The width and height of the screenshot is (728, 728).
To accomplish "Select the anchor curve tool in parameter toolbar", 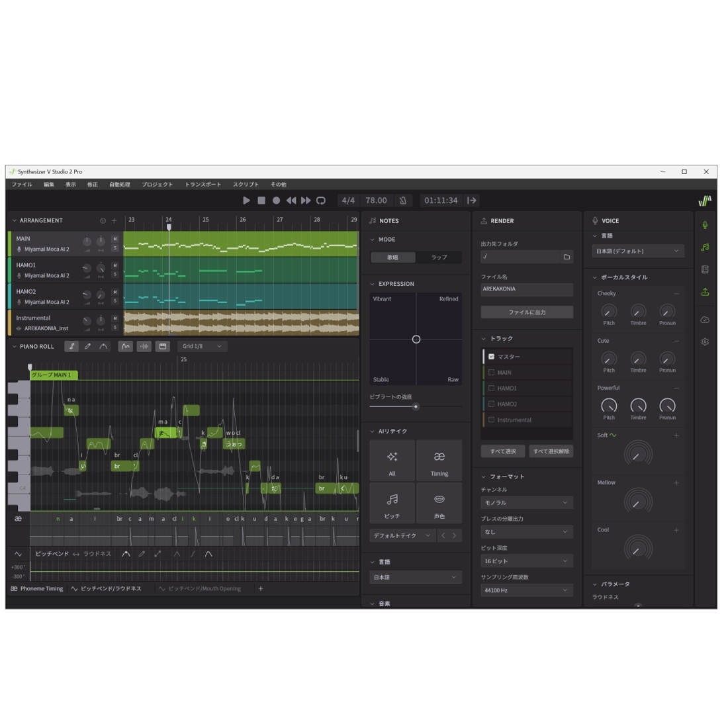I will click(x=126, y=554).
